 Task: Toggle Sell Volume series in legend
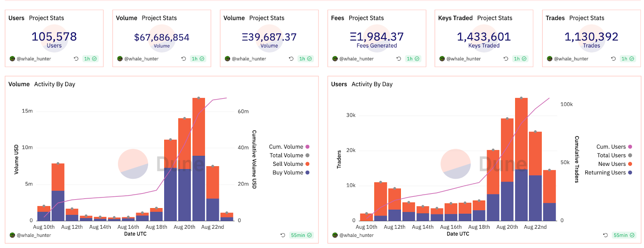click(288, 164)
